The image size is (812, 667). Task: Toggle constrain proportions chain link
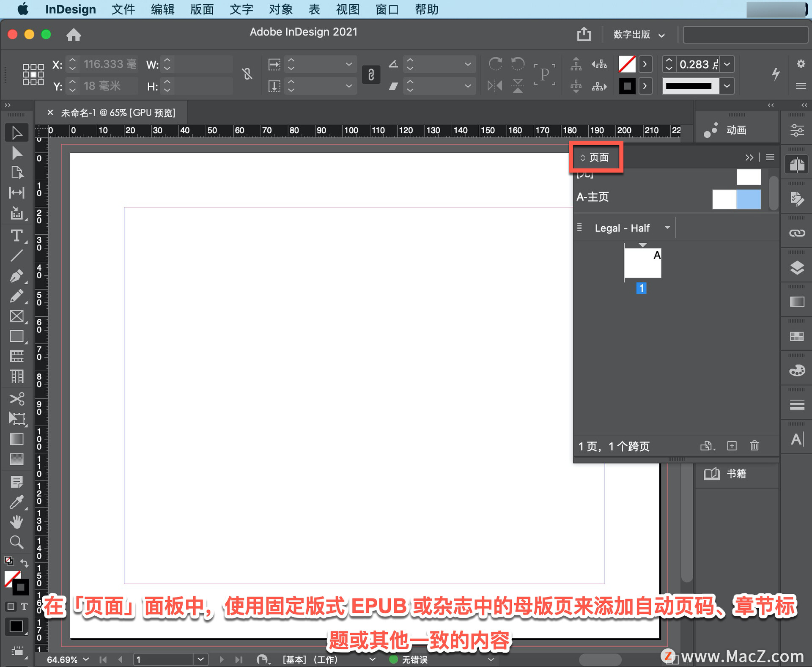(x=371, y=75)
